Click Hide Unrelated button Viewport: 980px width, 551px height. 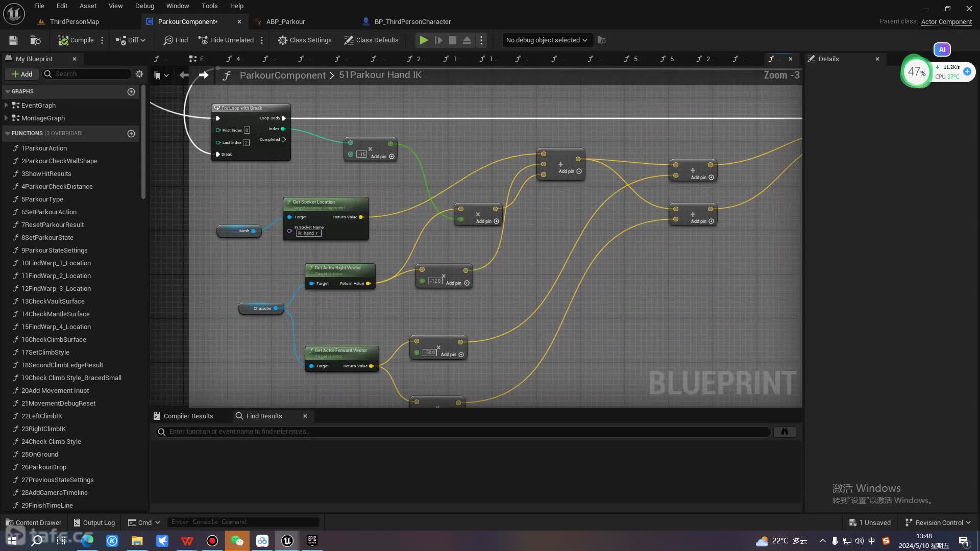[x=226, y=40]
